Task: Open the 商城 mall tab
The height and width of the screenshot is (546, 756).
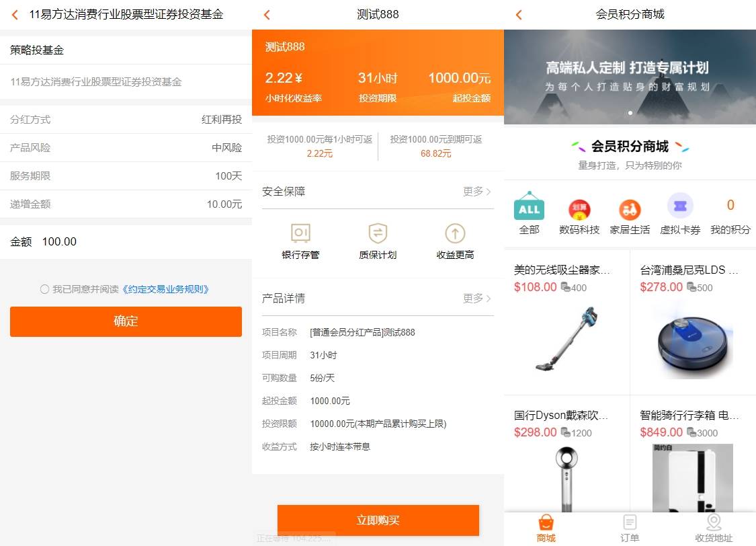Action: tap(546, 529)
